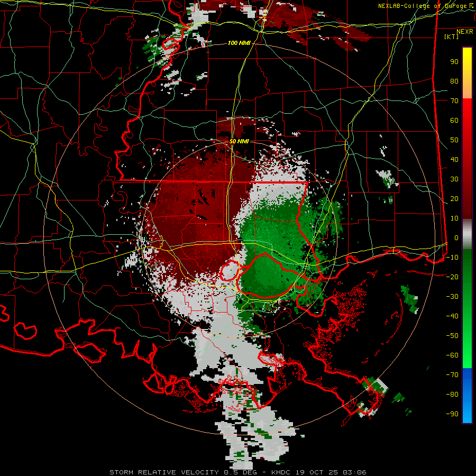
Task: Click the -80 value on the velocity scale
Action: point(452,395)
